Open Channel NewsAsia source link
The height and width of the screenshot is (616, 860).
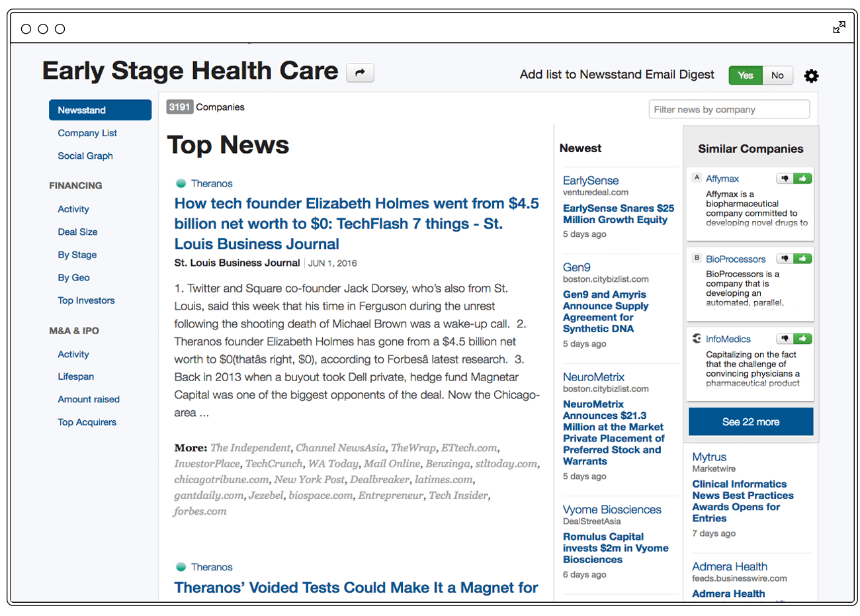(x=340, y=448)
